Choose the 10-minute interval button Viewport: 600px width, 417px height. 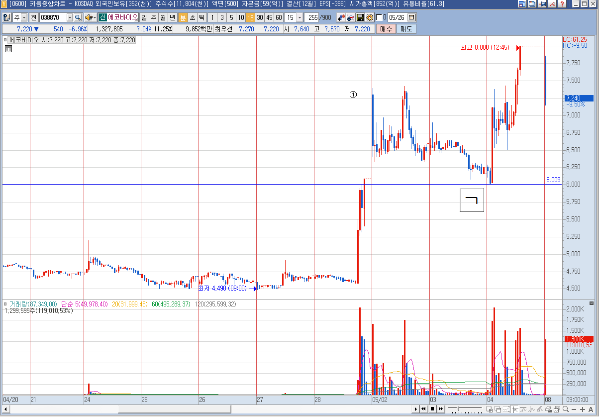tap(241, 18)
